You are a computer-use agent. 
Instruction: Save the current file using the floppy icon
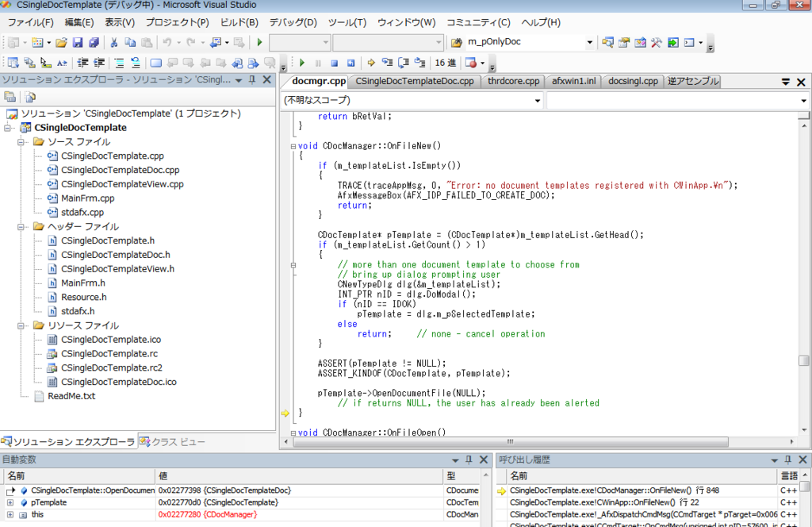tap(77, 43)
